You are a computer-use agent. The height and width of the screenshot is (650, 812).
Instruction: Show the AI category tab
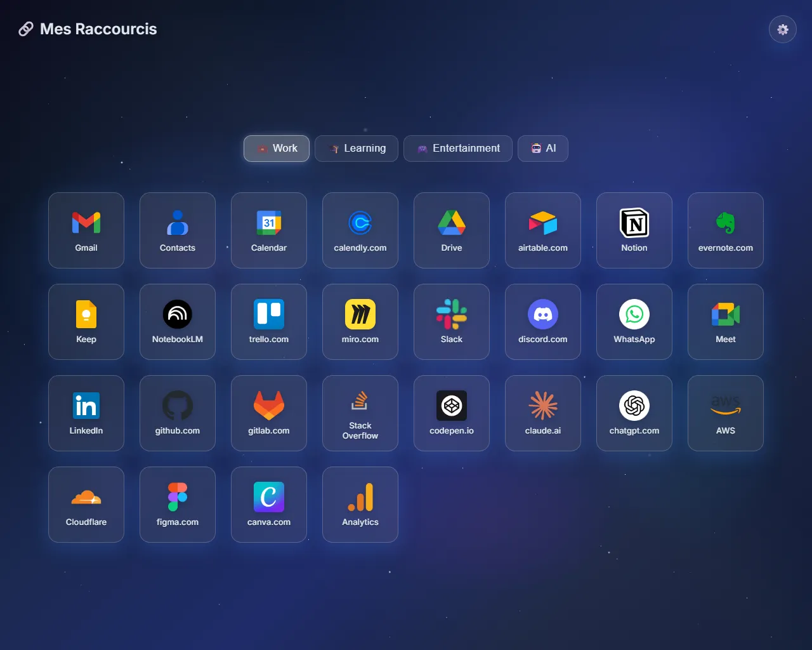pyautogui.click(x=543, y=149)
